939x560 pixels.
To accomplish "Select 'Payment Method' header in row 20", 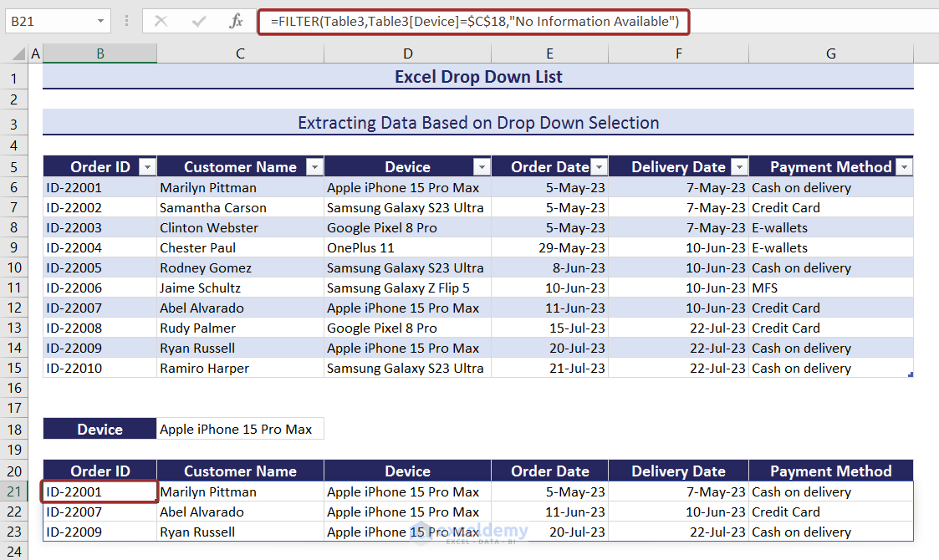I will (x=831, y=471).
